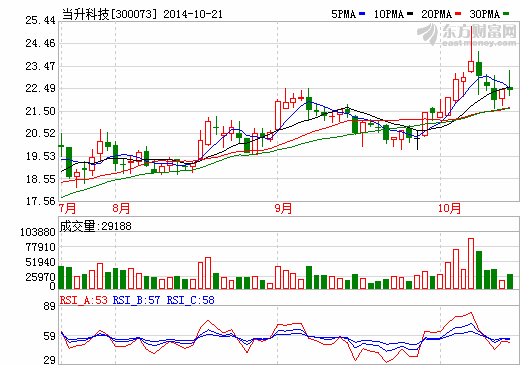
Task: Click the black 10PMA legend color swatch
Action: coord(410,14)
